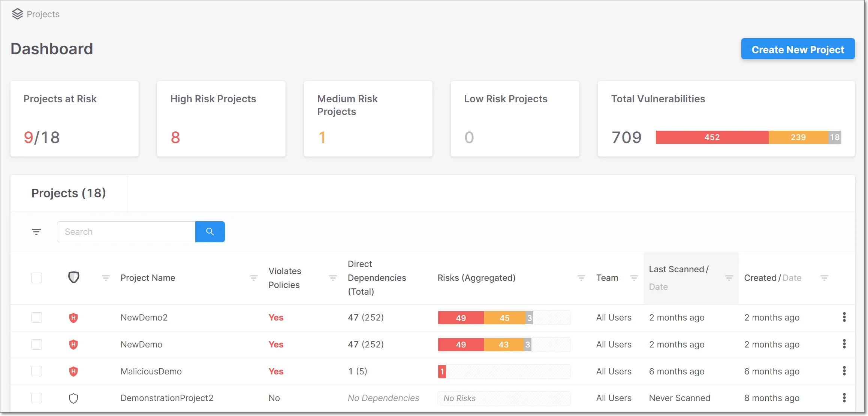Image resolution: width=868 pixels, height=416 pixels.
Task: Click the Create New Project button
Action: point(798,49)
